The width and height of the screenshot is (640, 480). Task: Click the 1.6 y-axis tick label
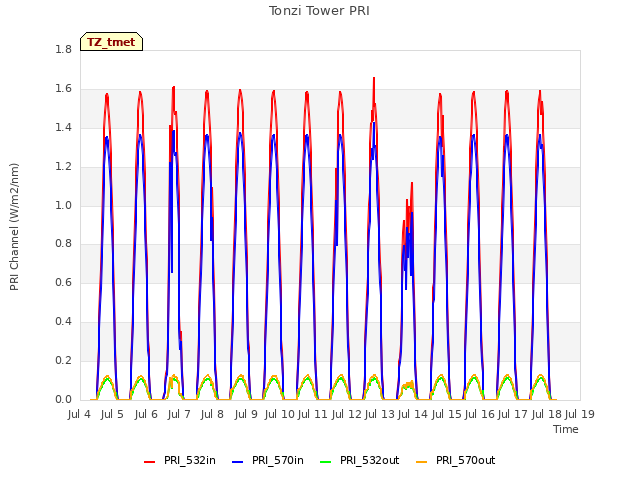click(x=64, y=89)
